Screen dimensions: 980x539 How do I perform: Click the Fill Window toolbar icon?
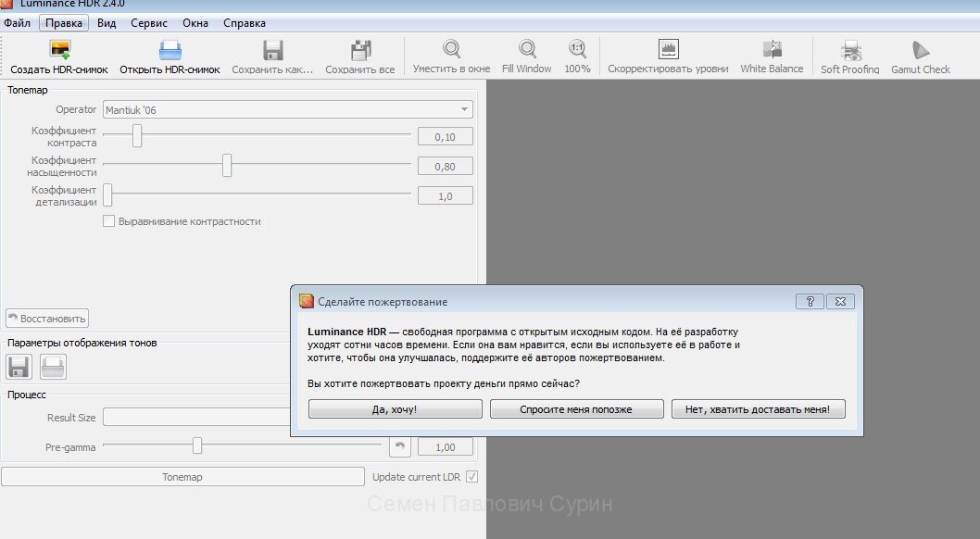coord(527,49)
